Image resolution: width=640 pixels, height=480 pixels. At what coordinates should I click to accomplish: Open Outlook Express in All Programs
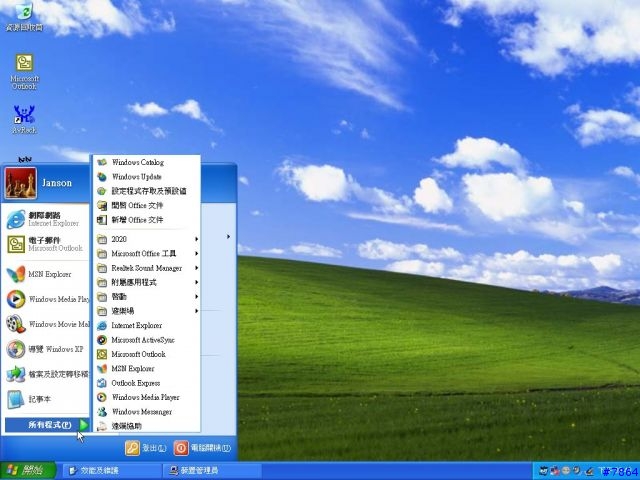pos(147,383)
